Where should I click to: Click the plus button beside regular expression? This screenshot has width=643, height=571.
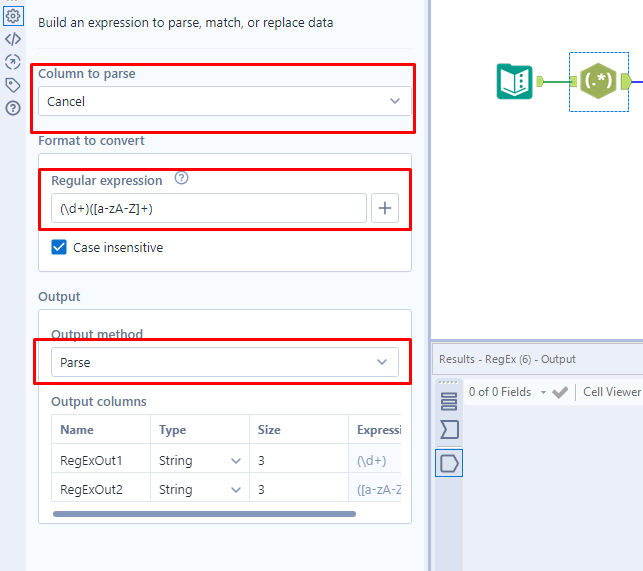(x=386, y=208)
